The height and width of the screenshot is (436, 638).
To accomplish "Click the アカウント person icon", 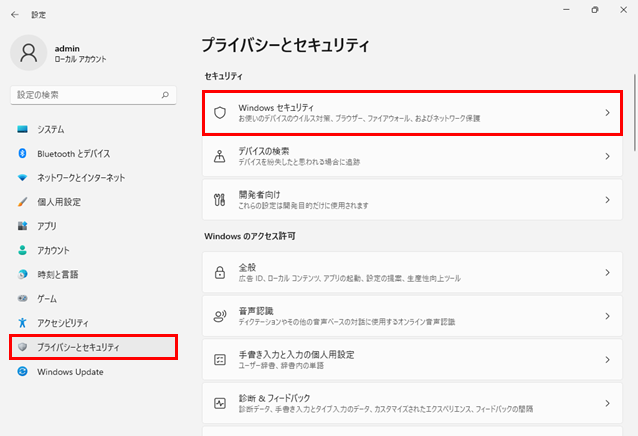I will [x=22, y=250].
